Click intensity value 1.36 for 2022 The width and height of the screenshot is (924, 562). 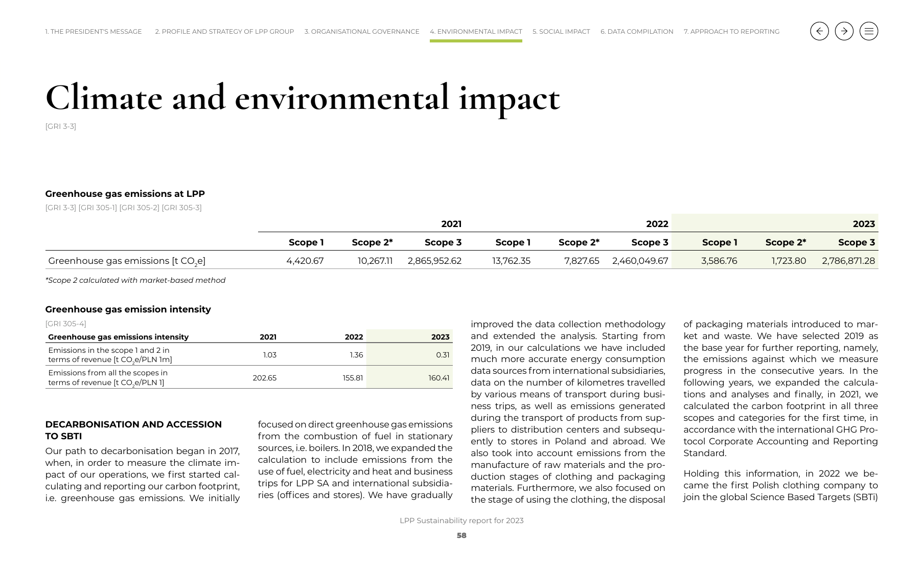coord(356,355)
